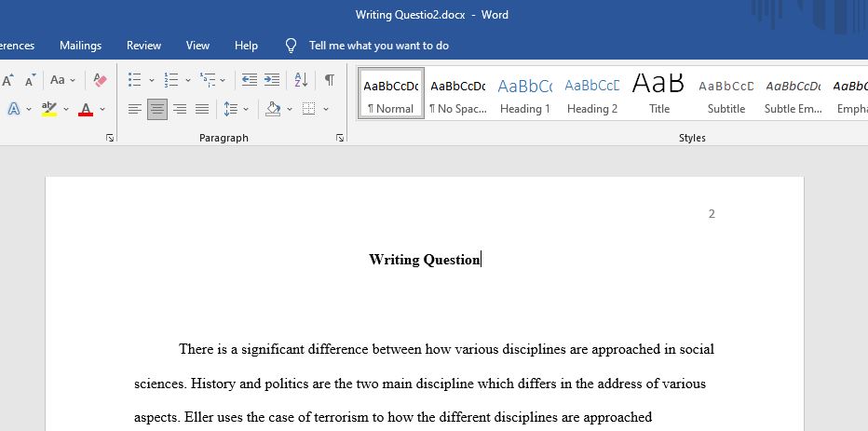Expand highlight color dropdown arrow
Screen dimensions: 868x431
[66, 109]
